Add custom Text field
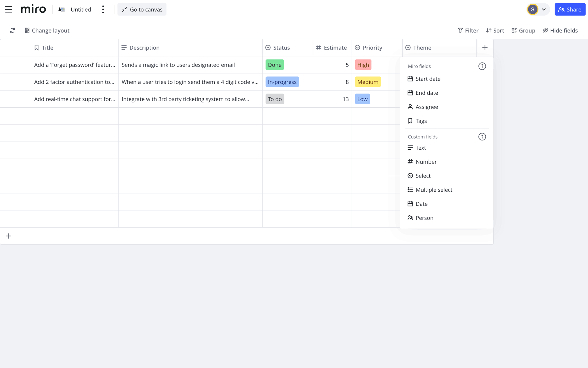The image size is (588, 368). point(447,148)
